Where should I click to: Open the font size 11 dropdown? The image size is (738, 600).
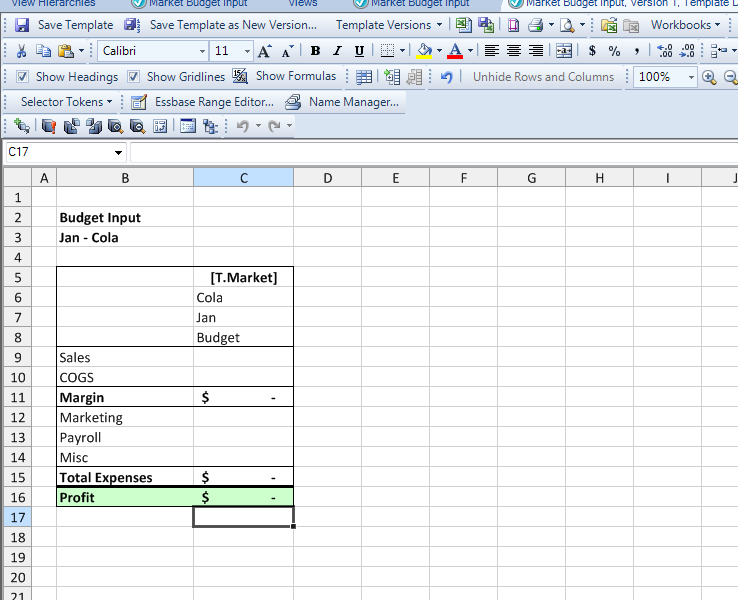[247, 51]
